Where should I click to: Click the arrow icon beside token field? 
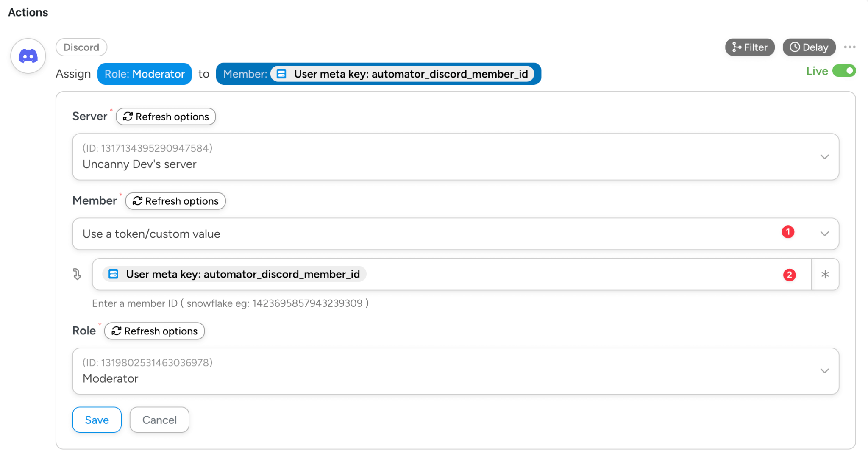(x=77, y=275)
